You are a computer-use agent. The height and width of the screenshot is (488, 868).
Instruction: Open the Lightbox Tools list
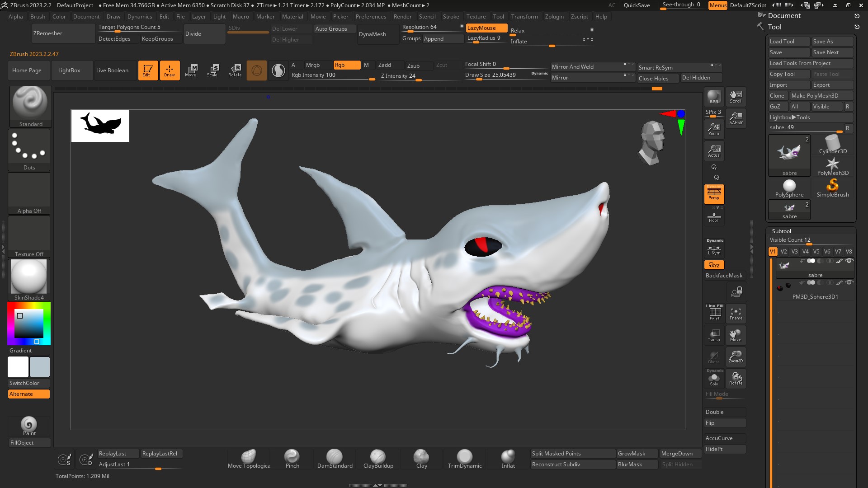pos(790,117)
